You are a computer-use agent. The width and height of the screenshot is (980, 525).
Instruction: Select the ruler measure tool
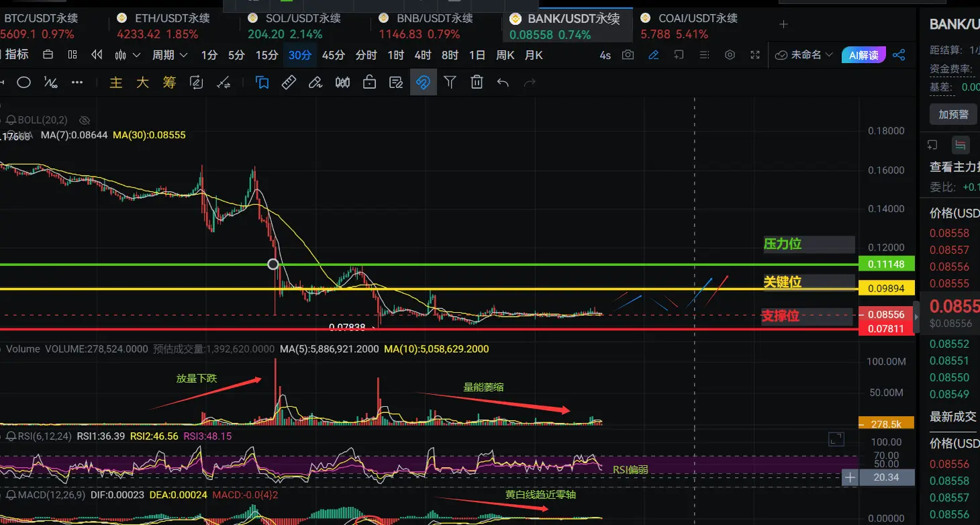[289, 83]
